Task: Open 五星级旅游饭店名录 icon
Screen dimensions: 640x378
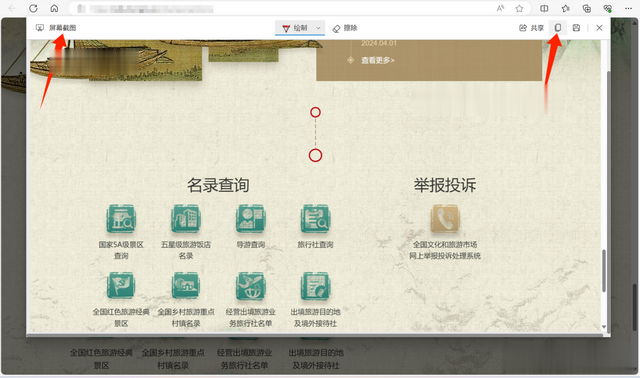Action: [x=186, y=219]
